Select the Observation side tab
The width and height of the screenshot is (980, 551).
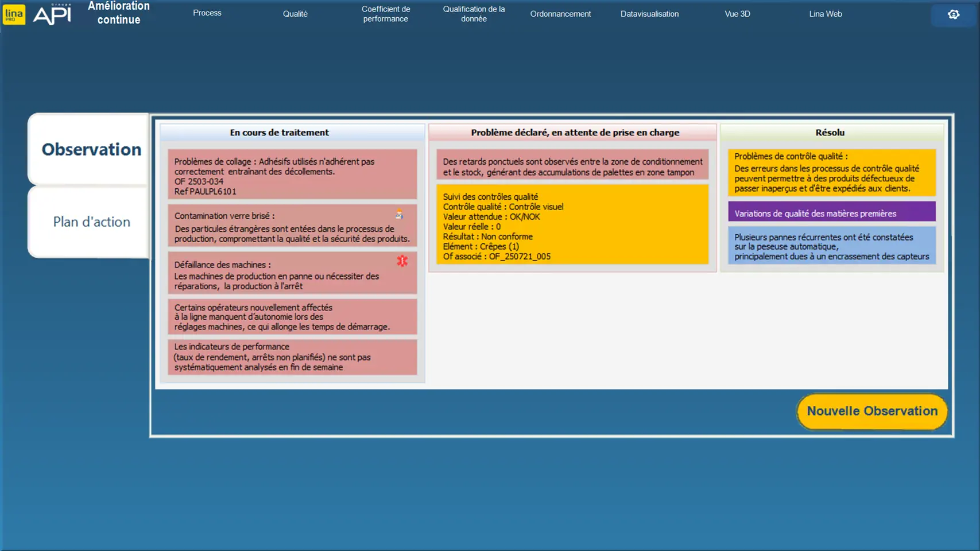[91, 149]
